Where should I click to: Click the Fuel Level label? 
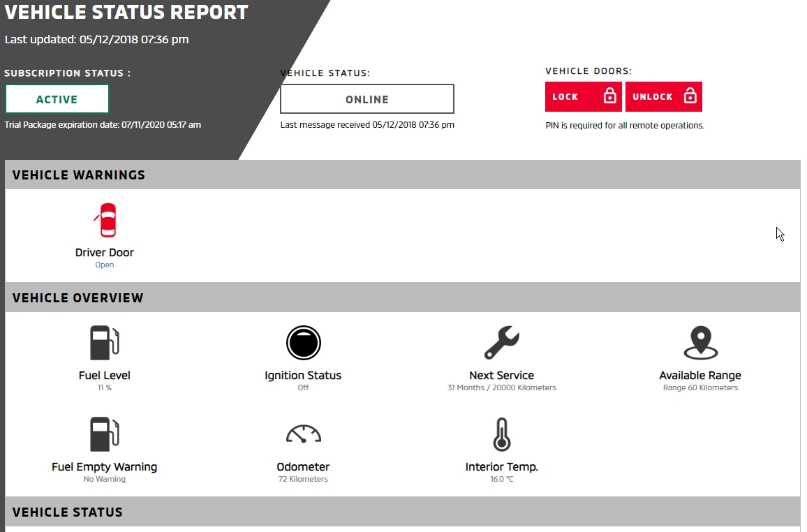105,376
